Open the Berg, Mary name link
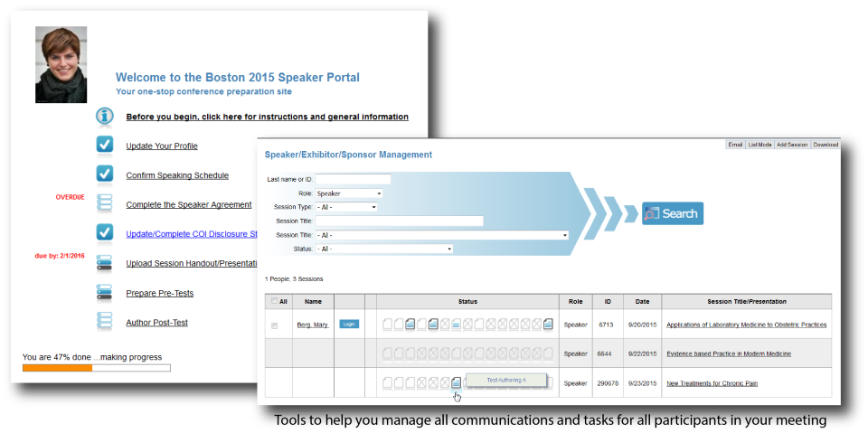 click(x=313, y=325)
